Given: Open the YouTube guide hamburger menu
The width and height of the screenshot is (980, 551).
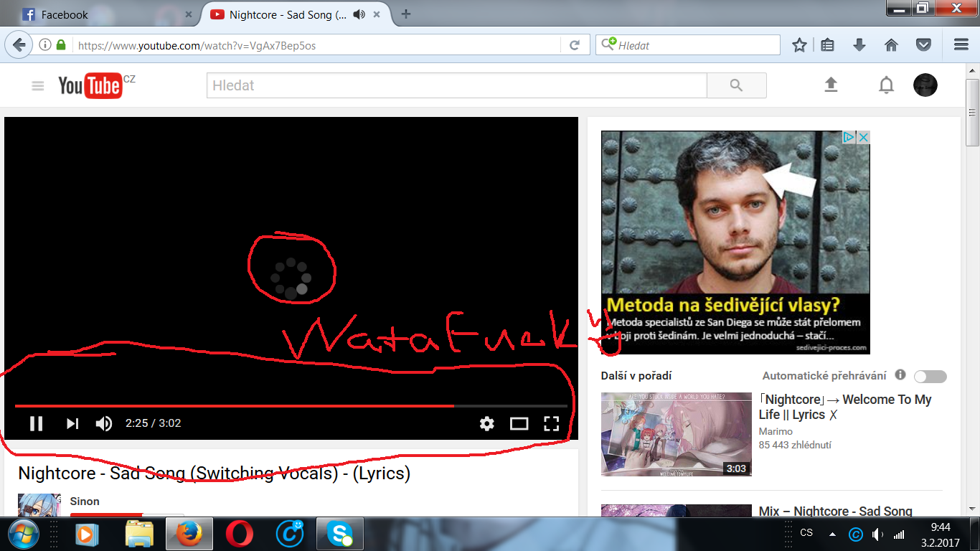Looking at the screenshot, I should pyautogui.click(x=38, y=86).
